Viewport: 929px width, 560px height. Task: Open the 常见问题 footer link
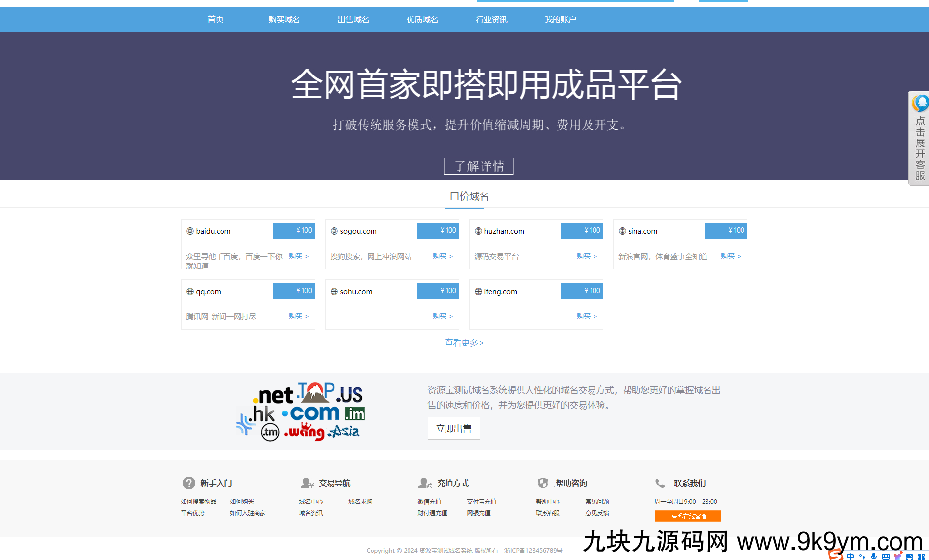click(x=597, y=502)
